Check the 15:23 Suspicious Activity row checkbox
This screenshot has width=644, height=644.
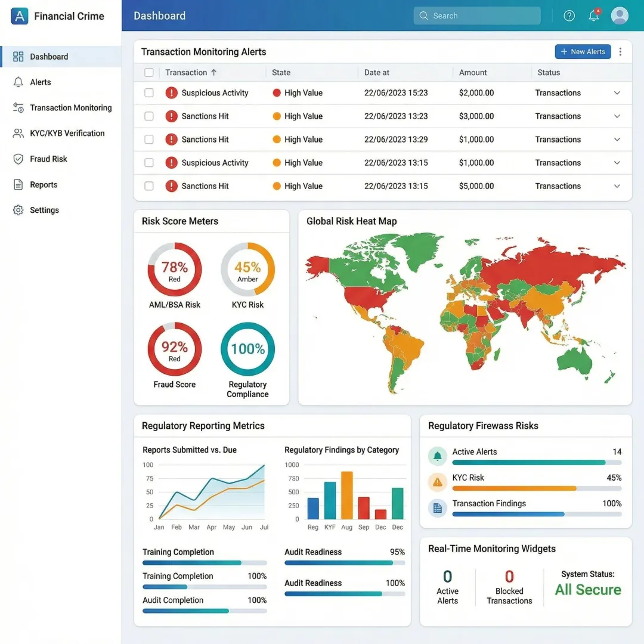click(x=149, y=93)
